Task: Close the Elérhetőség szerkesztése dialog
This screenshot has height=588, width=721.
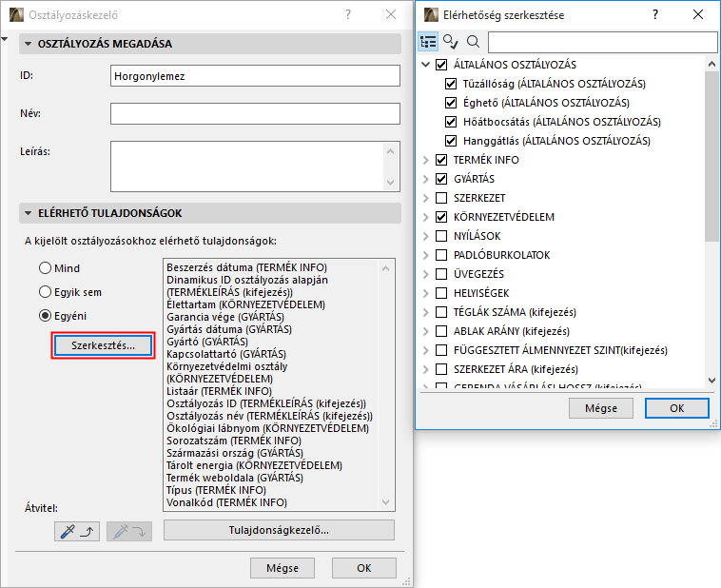Action: 697,14
